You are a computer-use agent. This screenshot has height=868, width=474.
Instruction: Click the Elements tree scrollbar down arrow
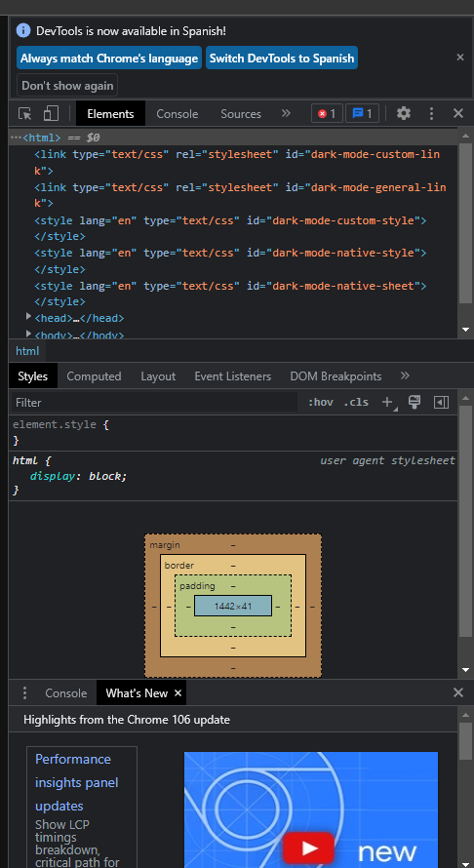pos(465,330)
